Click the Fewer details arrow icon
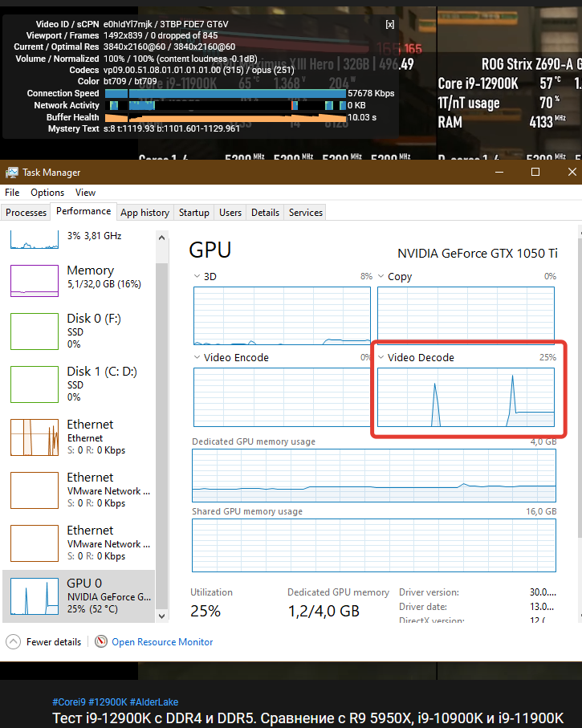 click(13, 641)
